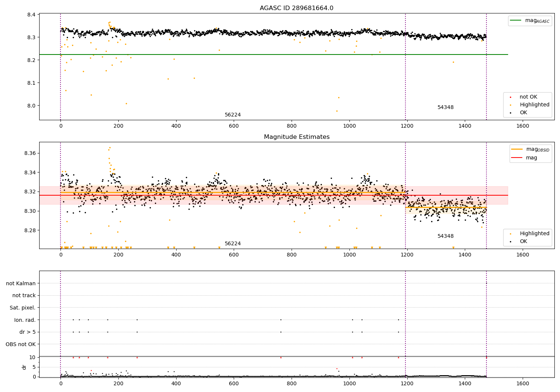This screenshot has width=560, height=392.
Task: Click the 8.34 tick label
Action: coord(29,173)
